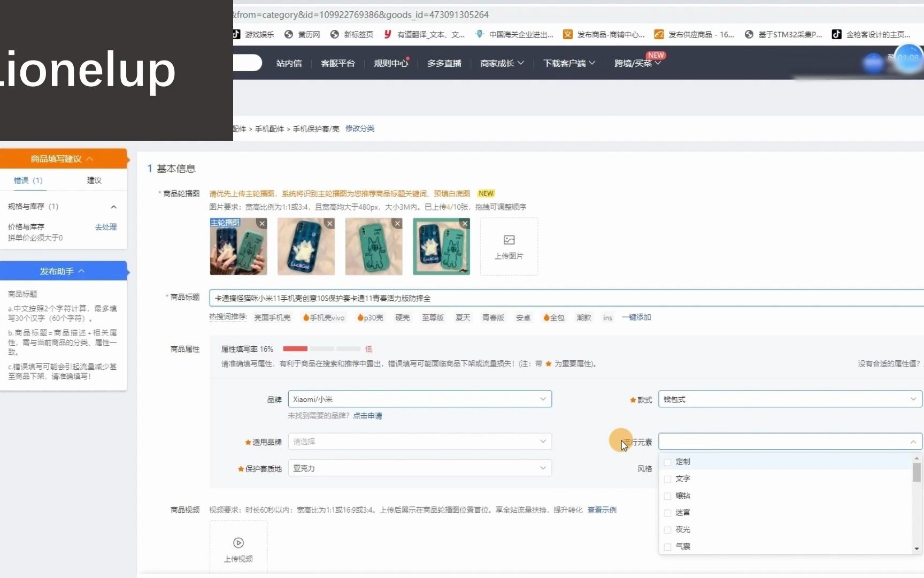Collapse the 规格与库存 section
This screenshot has width=924, height=578.
[113, 207]
